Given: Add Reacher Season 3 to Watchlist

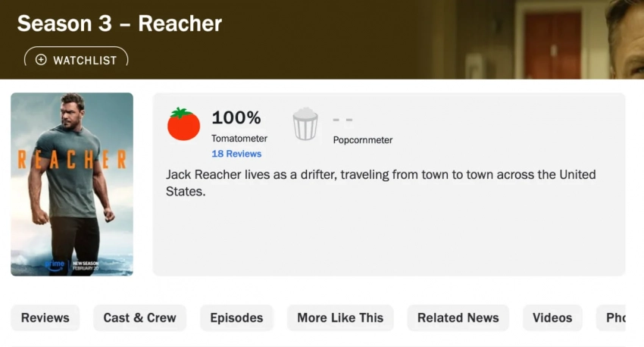Looking at the screenshot, I should (x=77, y=60).
